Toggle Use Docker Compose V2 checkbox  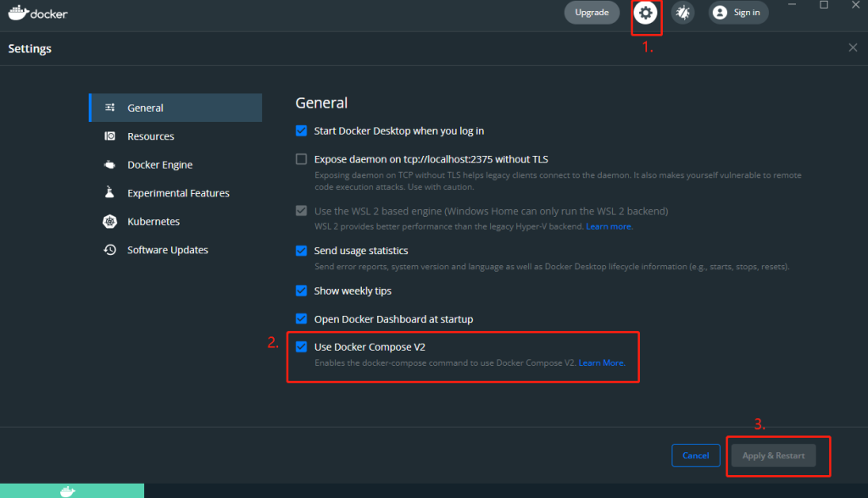pyautogui.click(x=301, y=347)
